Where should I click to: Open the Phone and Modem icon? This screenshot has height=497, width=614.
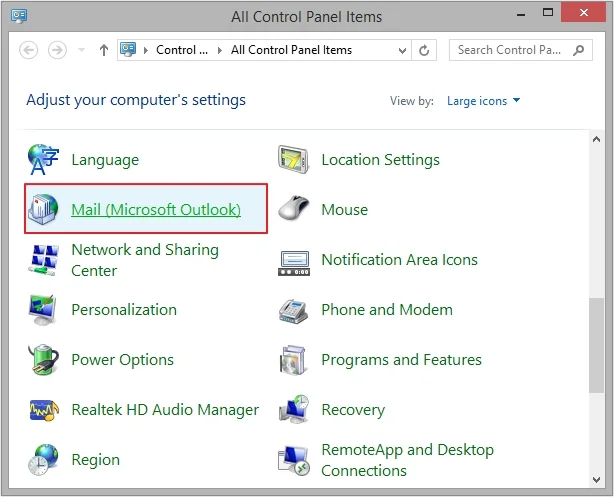point(293,311)
